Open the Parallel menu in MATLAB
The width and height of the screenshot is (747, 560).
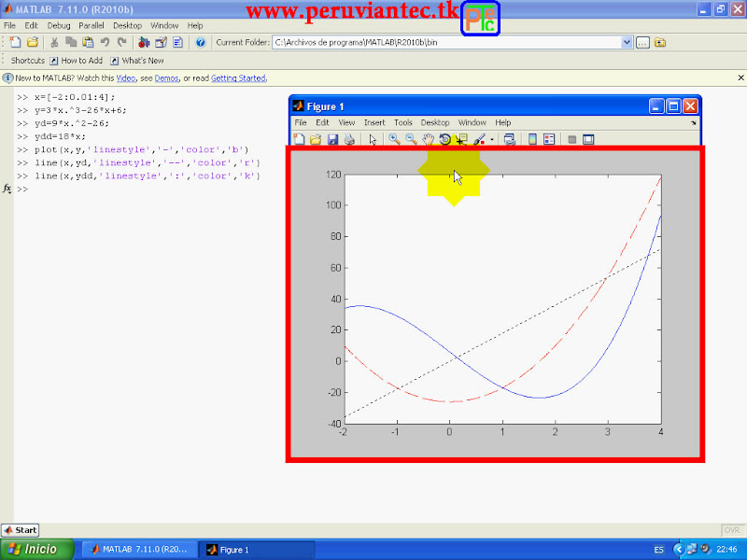(x=91, y=25)
